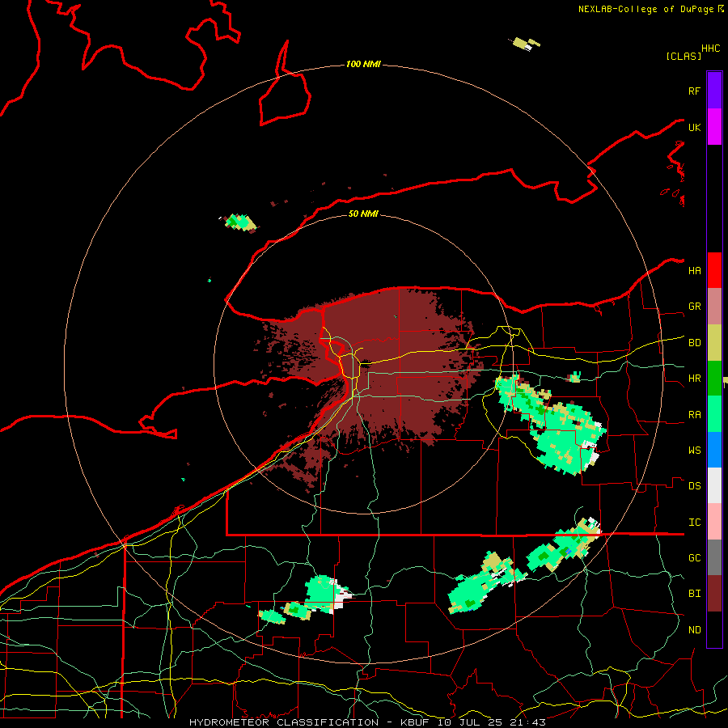The image size is (728, 728).
Task: Click the DS legend label
Action: point(694,485)
